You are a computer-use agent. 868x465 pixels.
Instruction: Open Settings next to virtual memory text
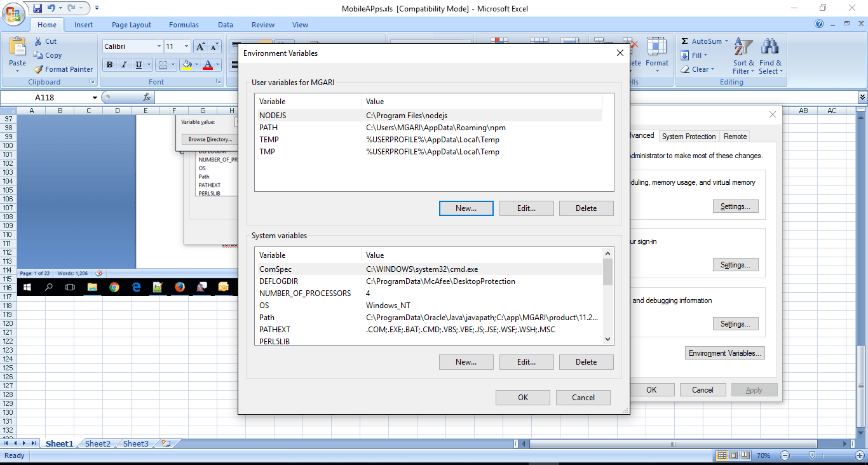click(736, 206)
